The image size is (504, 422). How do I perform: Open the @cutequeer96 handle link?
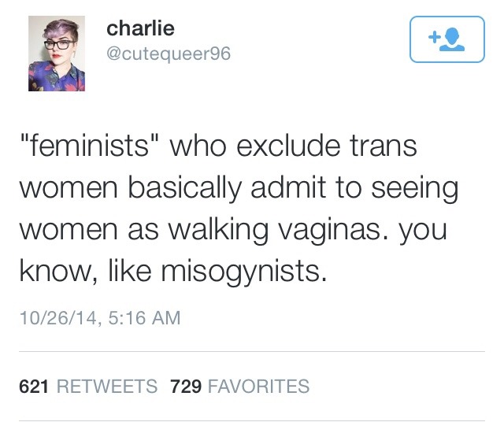[169, 54]
